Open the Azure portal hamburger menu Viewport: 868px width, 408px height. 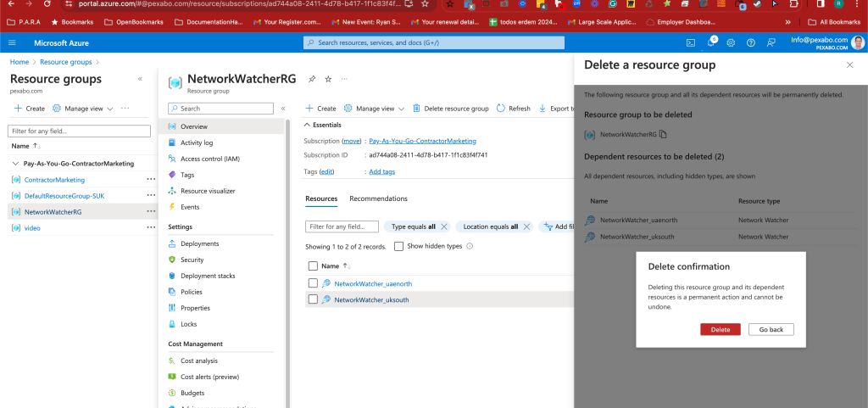click(x=12, y=43)
